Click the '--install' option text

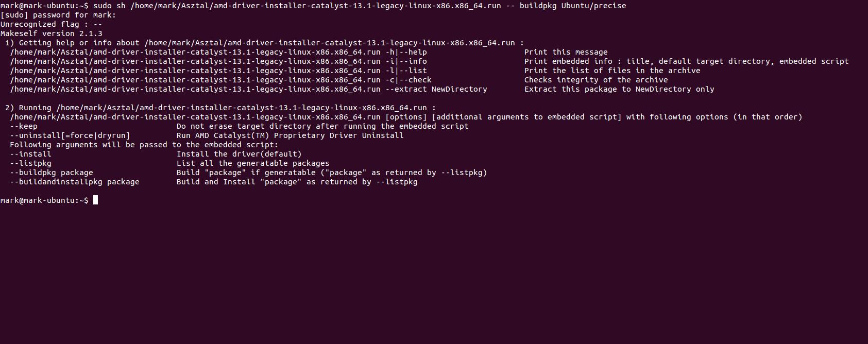click(x=30, y=154)
